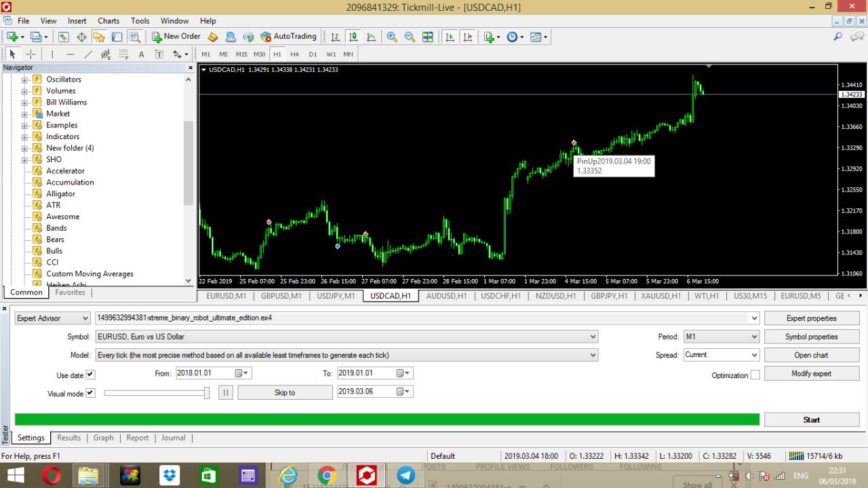Open the Journal tab in the tester
Screen dimensions: 868x488
pos(174,438)
